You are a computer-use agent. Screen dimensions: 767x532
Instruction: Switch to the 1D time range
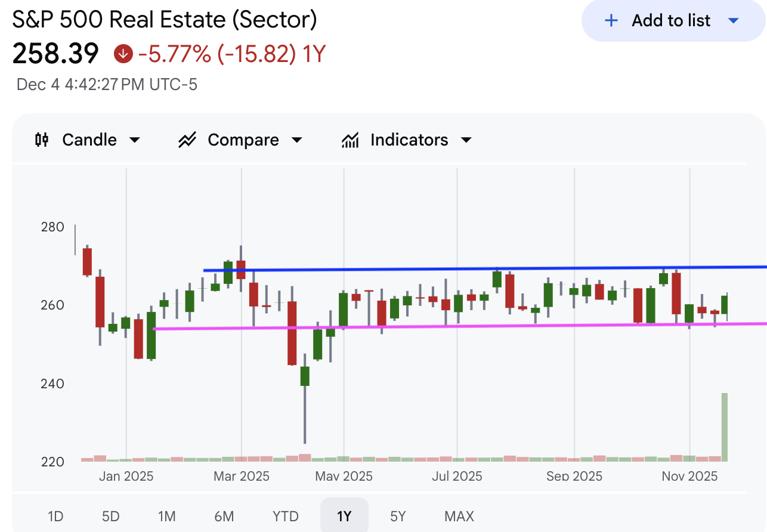click(x=55, y=516)
